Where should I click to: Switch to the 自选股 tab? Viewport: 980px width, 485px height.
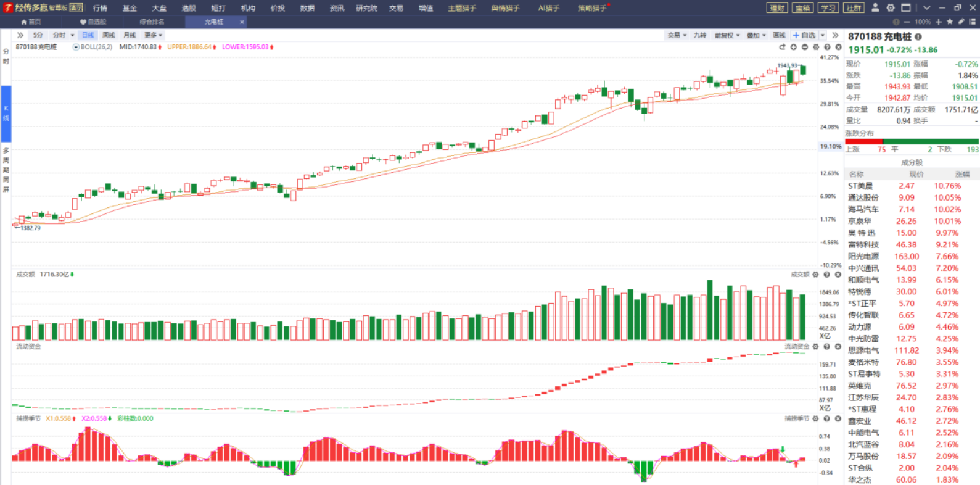pos(93,22)
